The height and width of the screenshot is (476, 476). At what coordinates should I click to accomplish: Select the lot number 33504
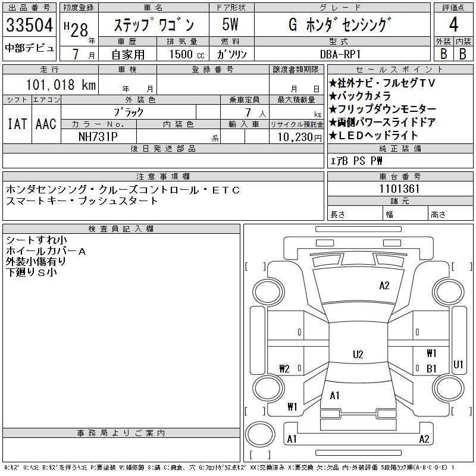pyautogui.click(x=29, y=25)
